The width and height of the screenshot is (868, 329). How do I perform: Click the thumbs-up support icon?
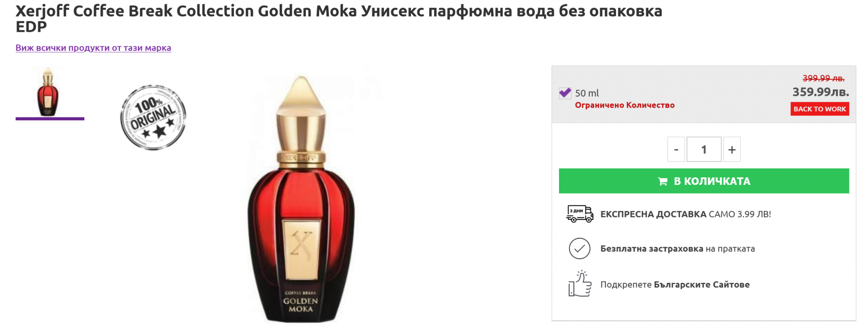click(579, 284)
